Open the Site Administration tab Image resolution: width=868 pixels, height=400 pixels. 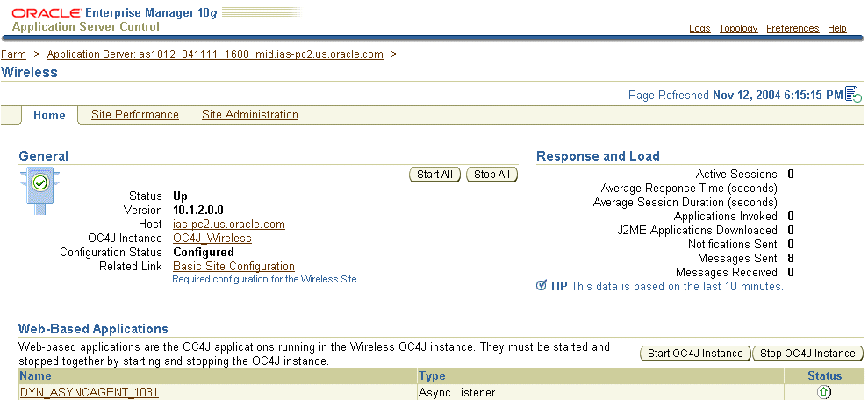click(x=249, y=115)
